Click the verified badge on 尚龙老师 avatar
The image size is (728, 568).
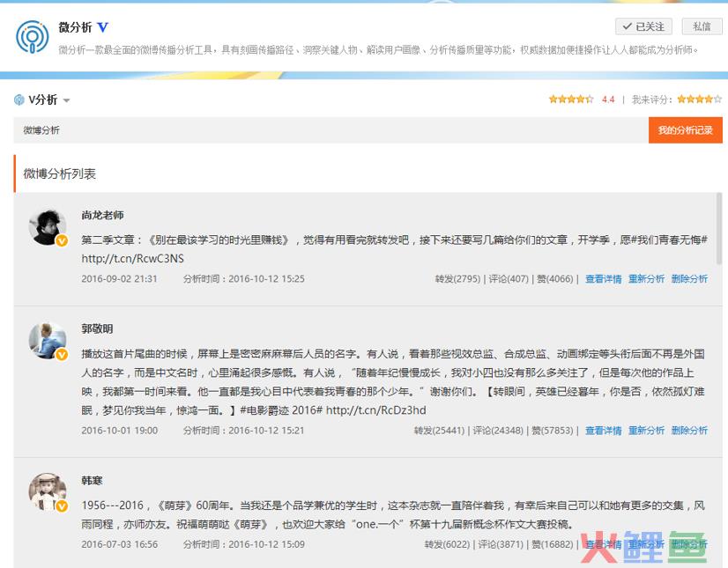(x=62, y=240)
